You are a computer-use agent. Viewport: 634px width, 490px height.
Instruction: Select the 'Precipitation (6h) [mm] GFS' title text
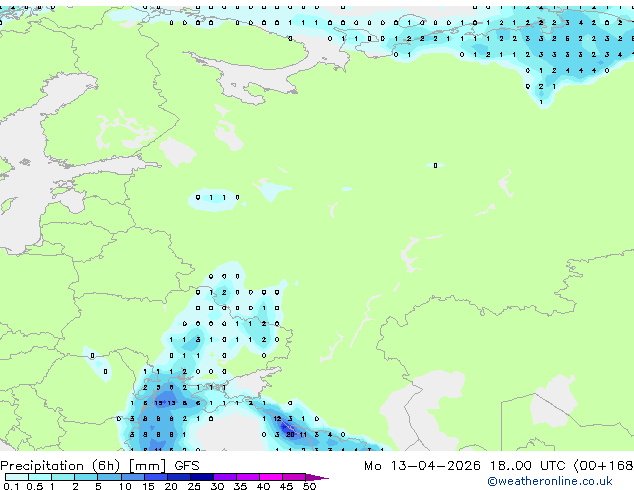(x=100, y=466)
